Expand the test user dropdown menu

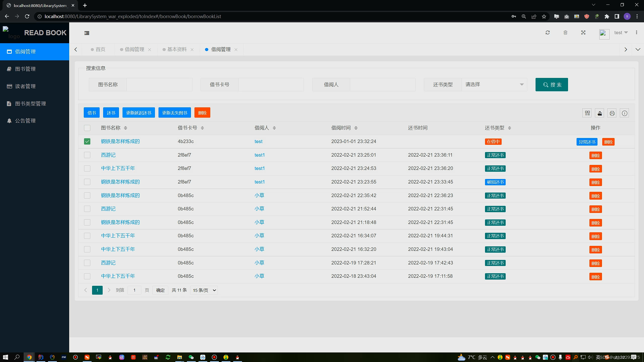(x=621, y=33)
